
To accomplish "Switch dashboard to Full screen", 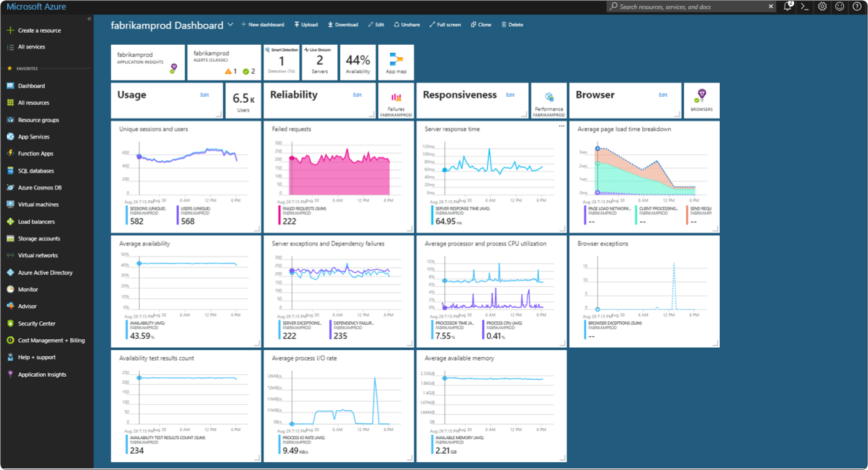I will click(445, 25).
